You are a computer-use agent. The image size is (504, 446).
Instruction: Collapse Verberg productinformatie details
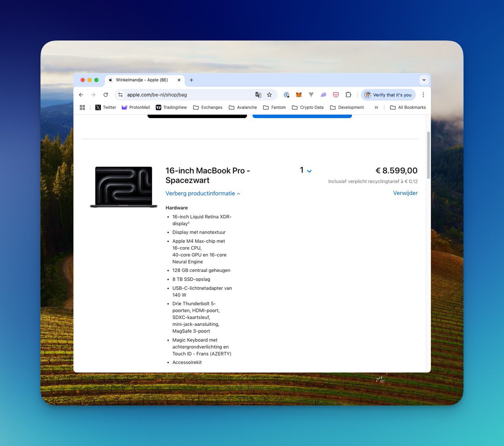click(x=203, y=193)
